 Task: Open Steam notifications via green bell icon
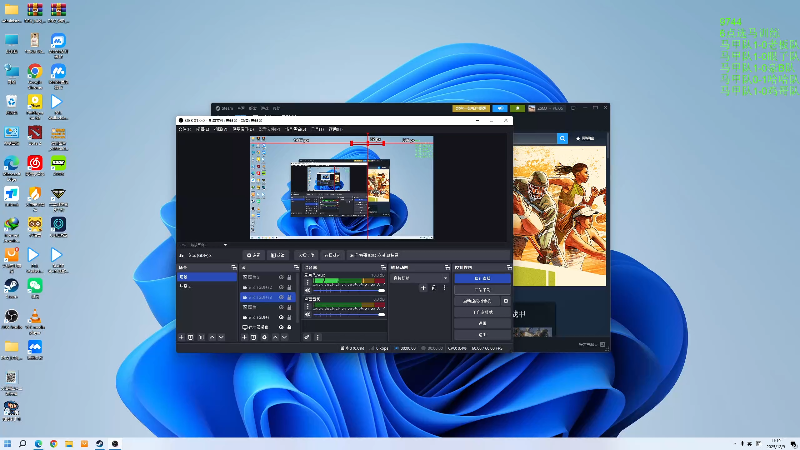tap(517, 108)
